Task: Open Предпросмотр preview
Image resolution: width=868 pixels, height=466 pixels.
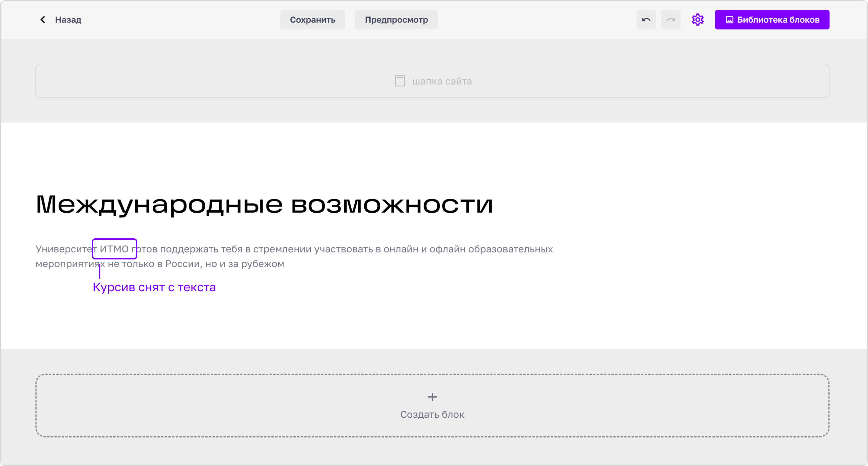Action: pos(396,20)
